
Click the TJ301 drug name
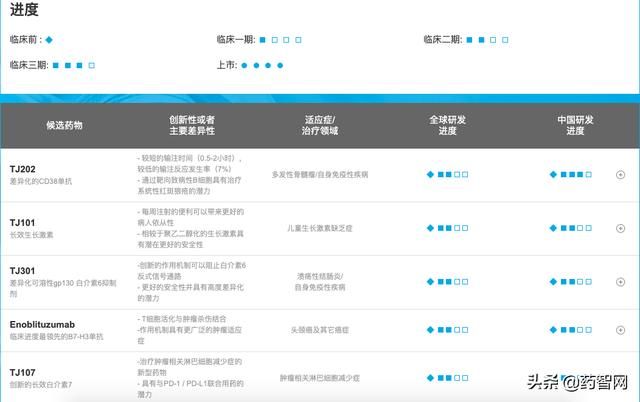tap(22, 271)
